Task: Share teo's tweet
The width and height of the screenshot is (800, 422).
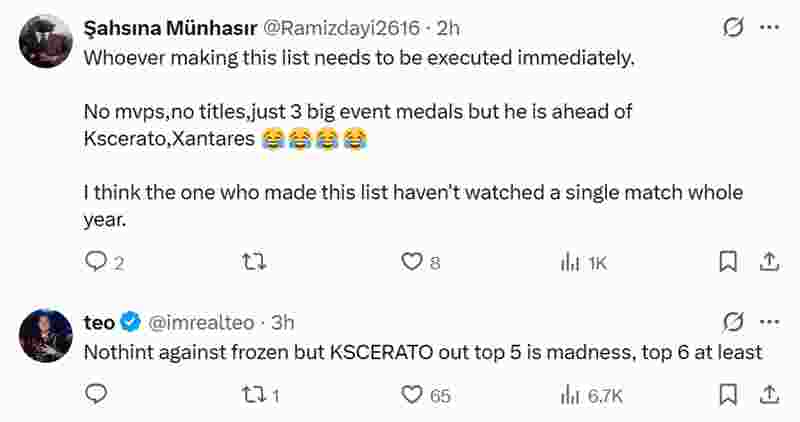Action: point(769,395)
